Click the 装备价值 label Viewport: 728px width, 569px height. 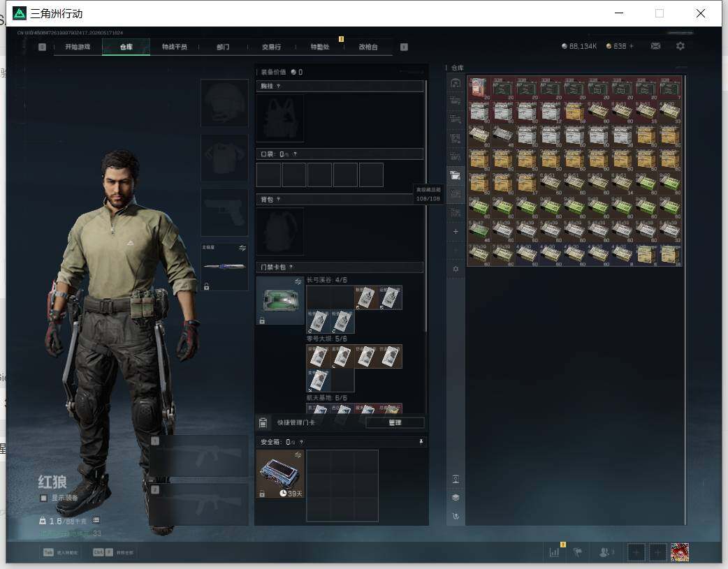click(273, 72)
